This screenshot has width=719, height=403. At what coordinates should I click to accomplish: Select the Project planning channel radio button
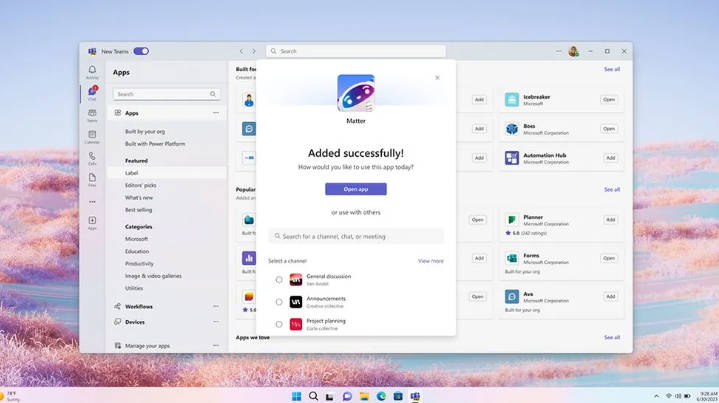tap(279, 325)
